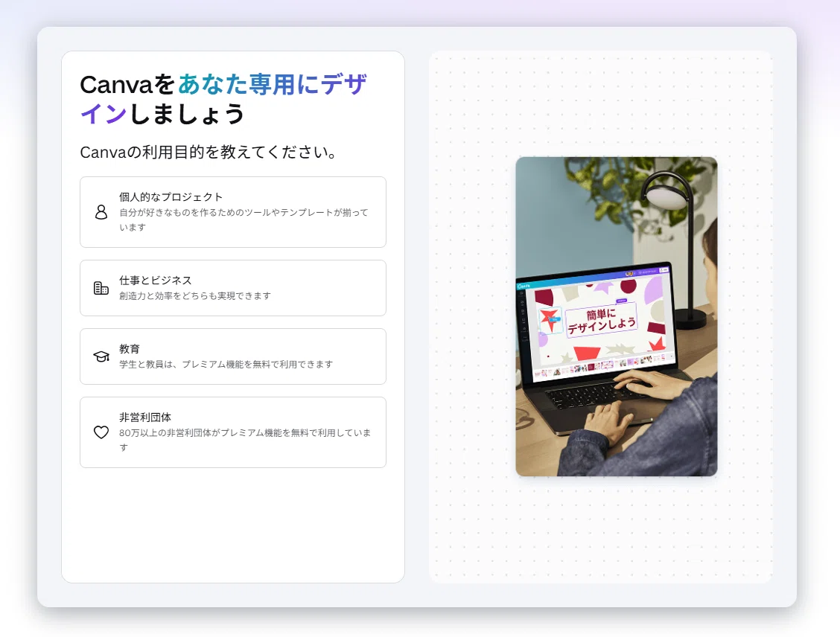
Task: Click the heart icon for nonprofit organizations
Action: (x=101, y=432)
